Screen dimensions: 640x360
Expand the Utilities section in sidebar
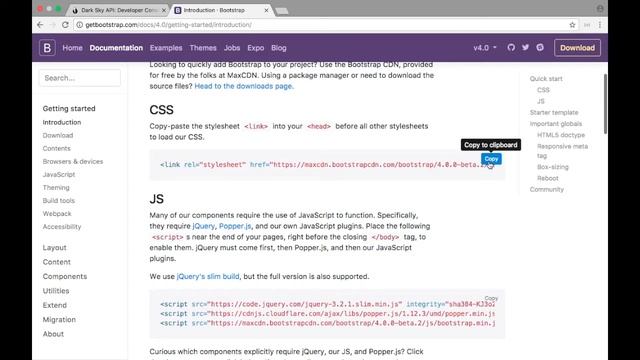tap(56, 291)
